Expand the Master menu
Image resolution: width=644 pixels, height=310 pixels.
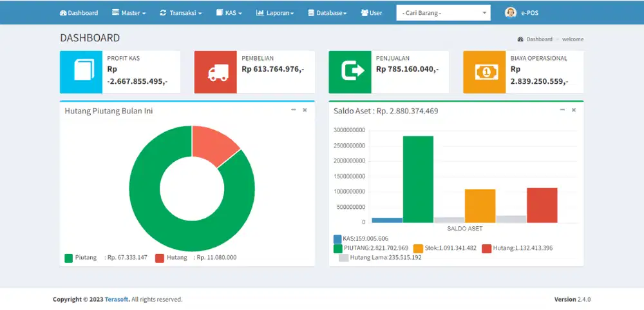(129, 13)
